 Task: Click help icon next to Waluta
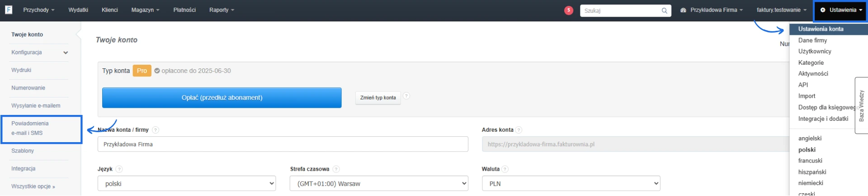[x=505, y=169]
